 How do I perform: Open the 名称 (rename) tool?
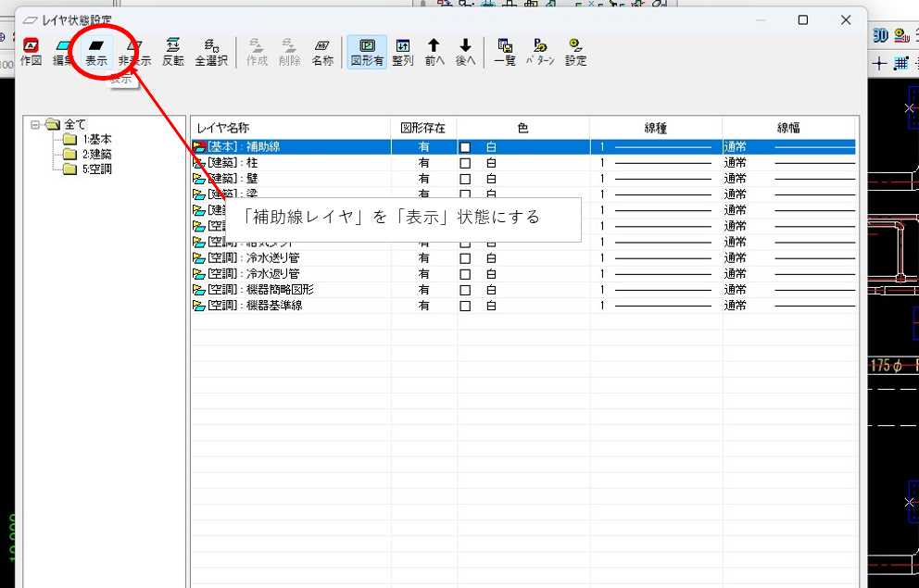click(x=322, y=52)
